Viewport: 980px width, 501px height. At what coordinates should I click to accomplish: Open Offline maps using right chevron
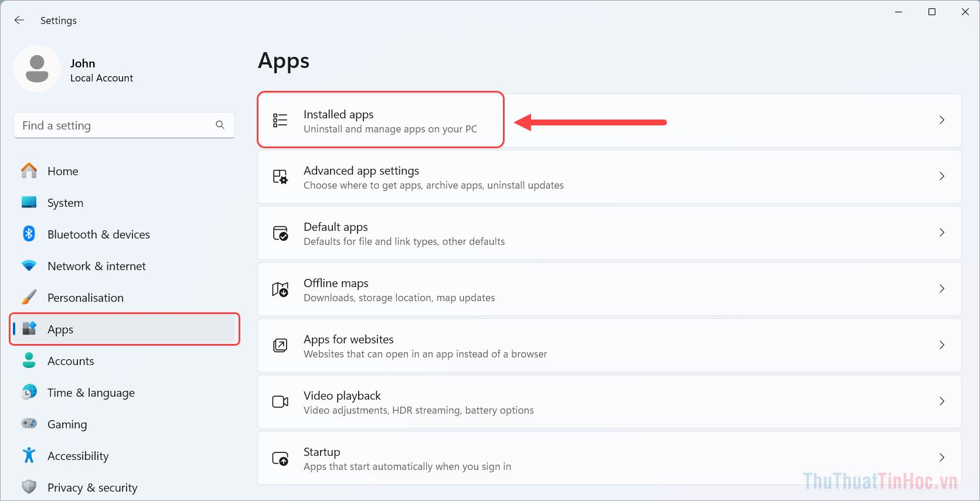(942, 288)
